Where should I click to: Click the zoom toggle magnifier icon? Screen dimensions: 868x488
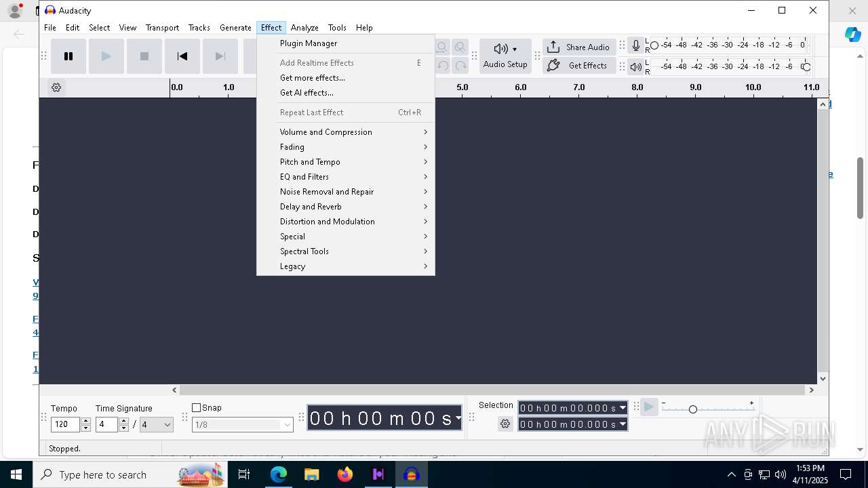click(x=460, y=47)
